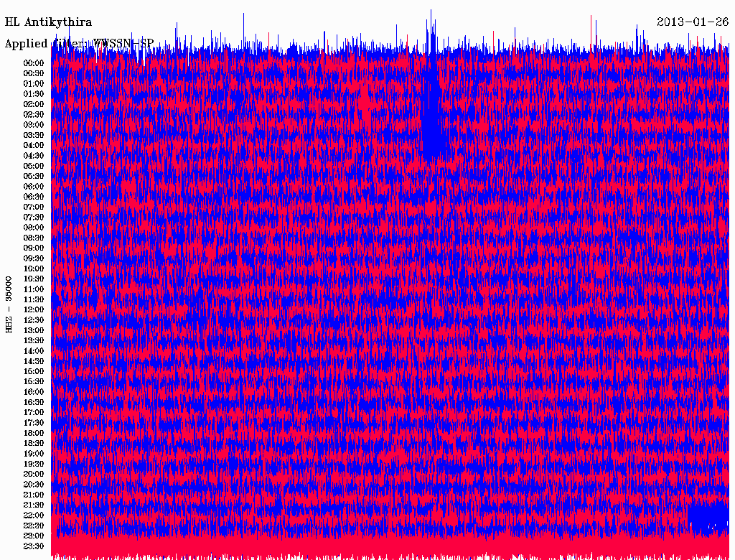The image size is (735, 560).
Task: Click the 'Applied filter: WWSSN-SP' label
Action: pos(79,44)
